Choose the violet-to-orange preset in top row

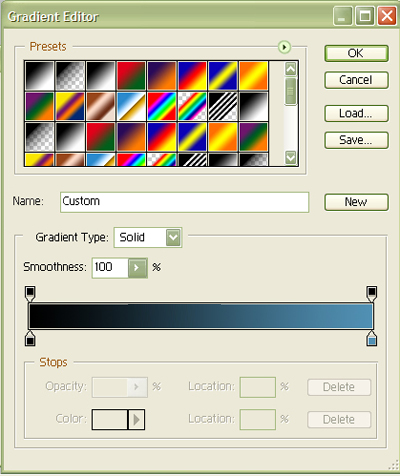pyautogui.click(x=162, y=76)
